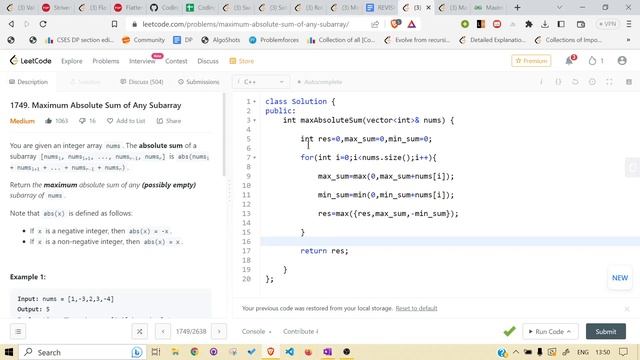Open Task View on the taskbar
Viewport: 640px width, 360px height.
tap(156, 352)
